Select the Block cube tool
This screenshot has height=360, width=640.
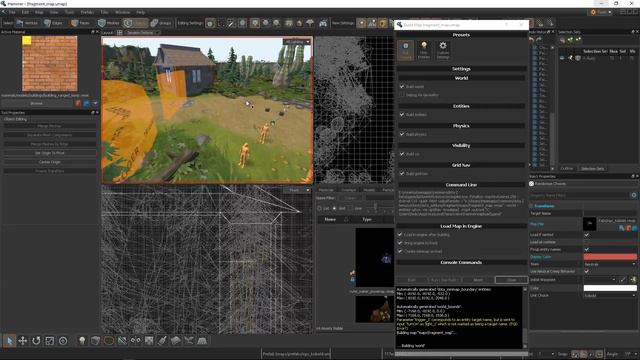click(95, 340)
